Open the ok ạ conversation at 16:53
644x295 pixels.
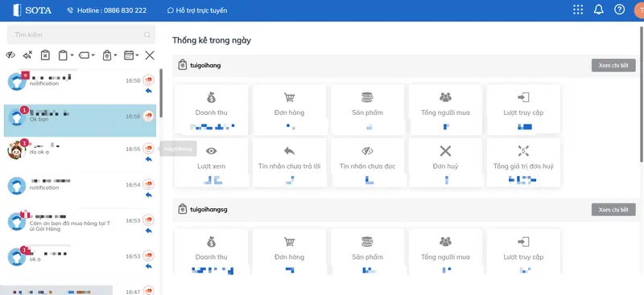coord(80,260)
